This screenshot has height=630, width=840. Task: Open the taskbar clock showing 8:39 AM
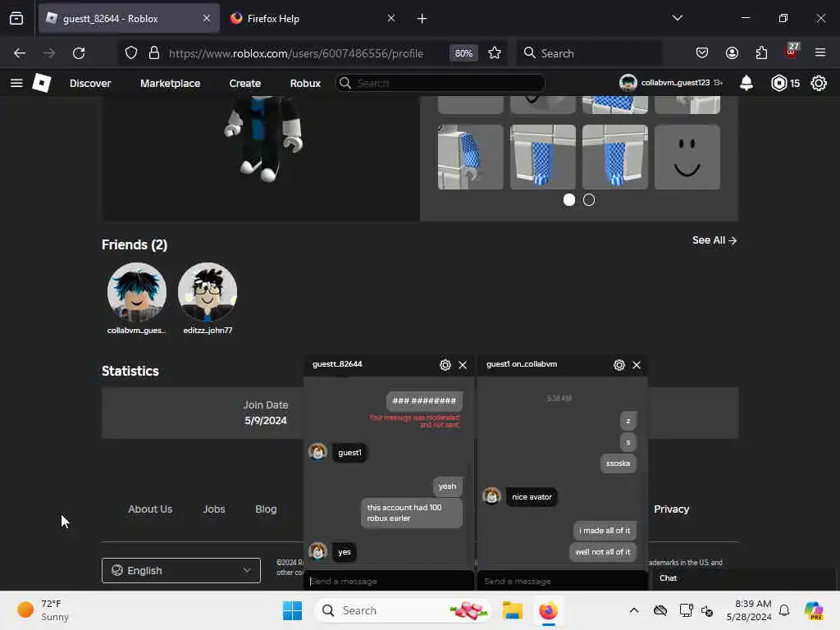(749, 610)
